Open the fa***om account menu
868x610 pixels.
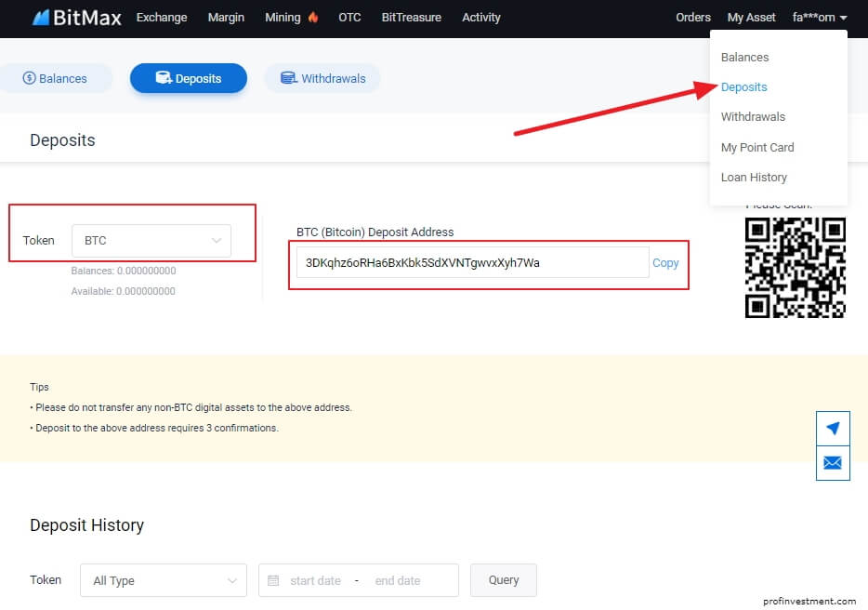(820, 18)
